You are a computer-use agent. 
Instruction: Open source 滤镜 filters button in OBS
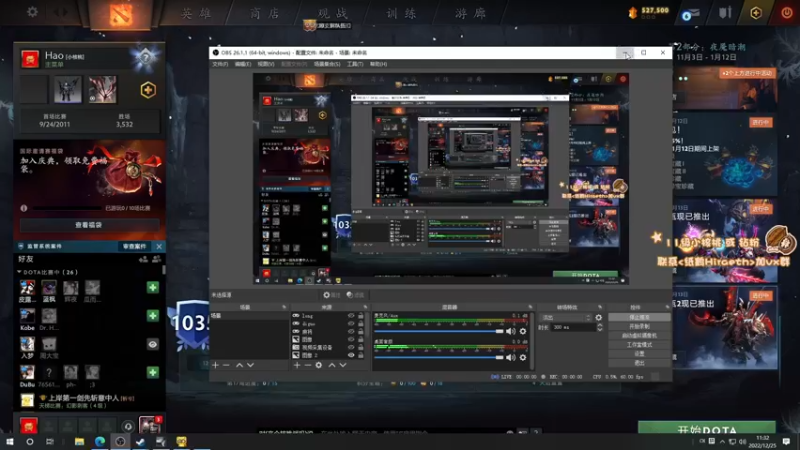click(x=355, y=295)
